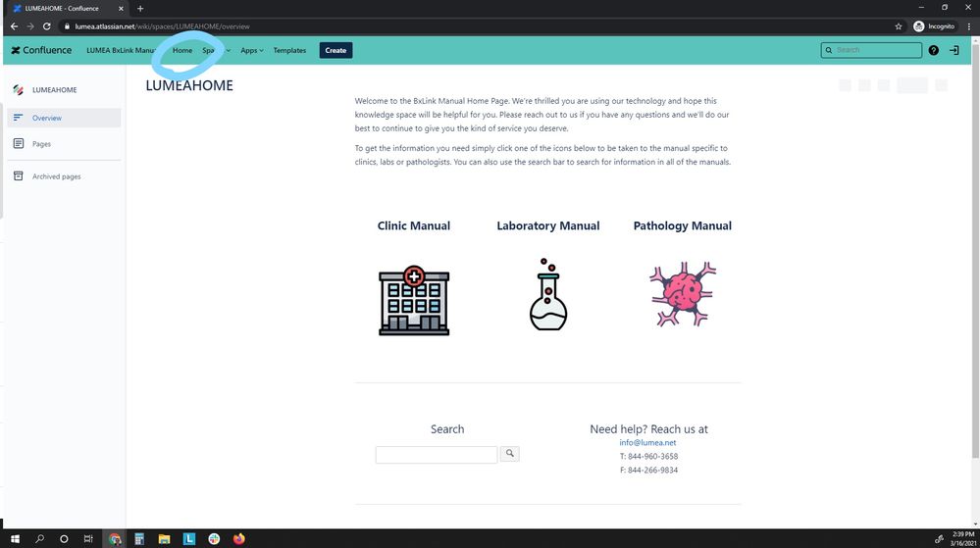980x548 pixels.
Task: Click the info@lumea.net email link
Action: [x=647, y=442]
